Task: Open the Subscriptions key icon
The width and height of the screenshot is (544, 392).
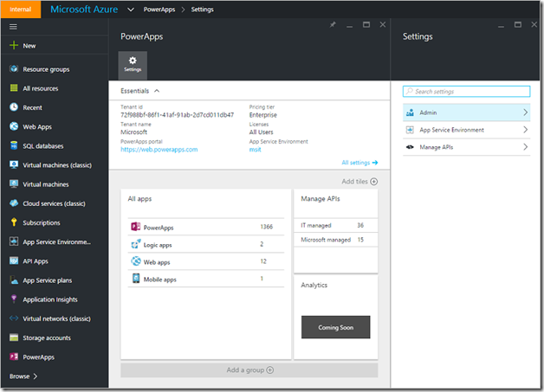Action: [x=14, y=222]
